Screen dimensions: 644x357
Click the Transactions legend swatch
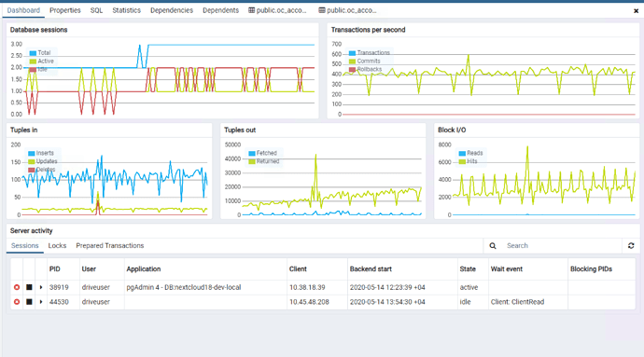[x=352, y=53]
